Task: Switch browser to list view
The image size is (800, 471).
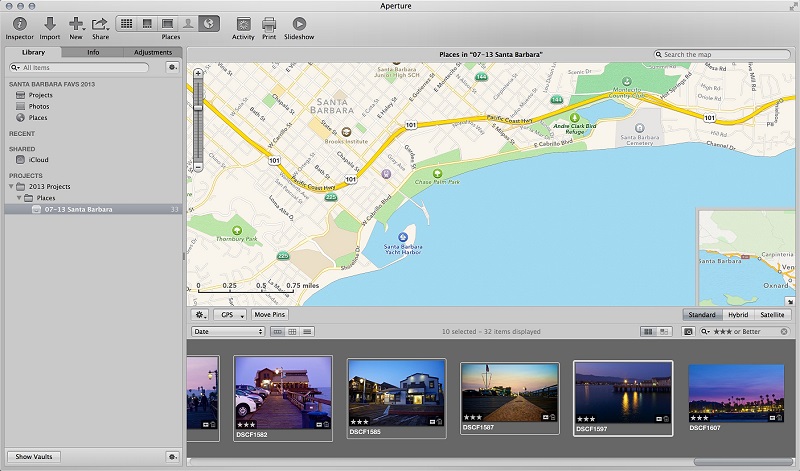Action: pos(307,332)
